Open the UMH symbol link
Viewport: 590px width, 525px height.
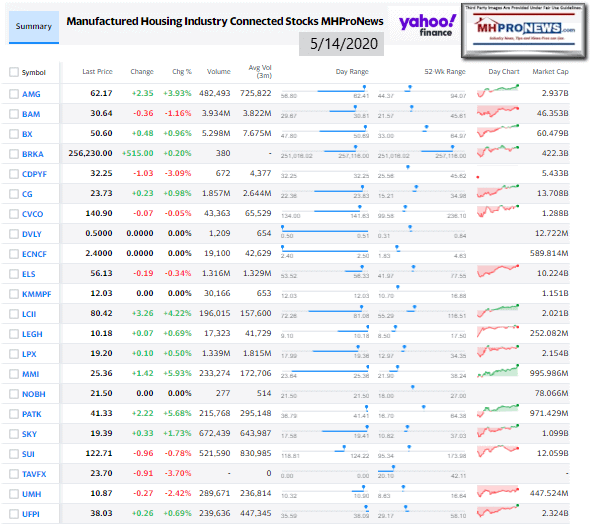pyautogui.click(x=32, y=494)
